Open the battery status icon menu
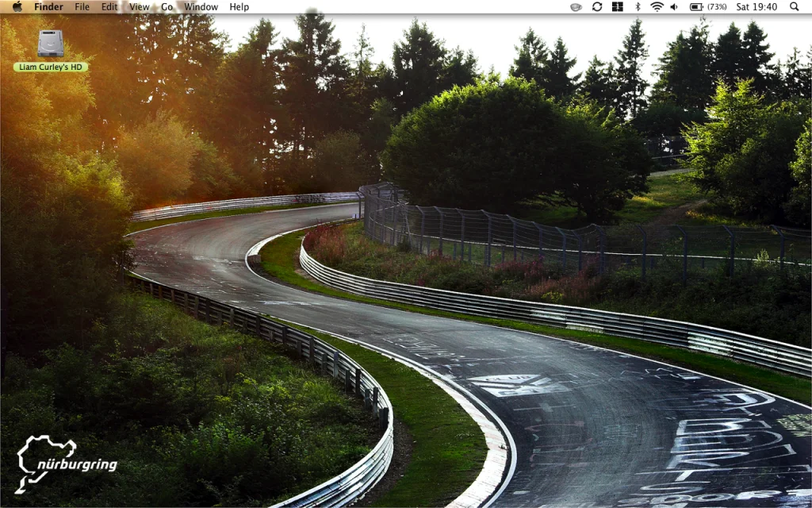 point(696,6)
